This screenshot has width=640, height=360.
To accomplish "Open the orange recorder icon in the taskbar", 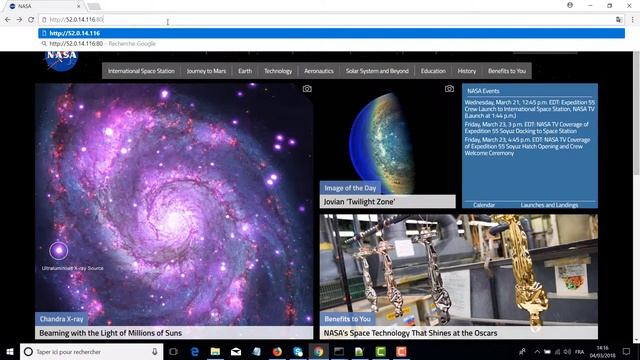I will [x=401, y=351].
